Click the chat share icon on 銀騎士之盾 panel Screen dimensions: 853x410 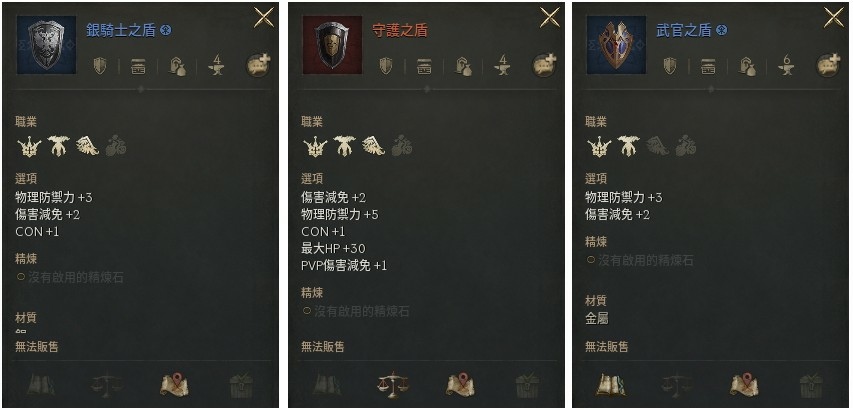coord(258,66)
